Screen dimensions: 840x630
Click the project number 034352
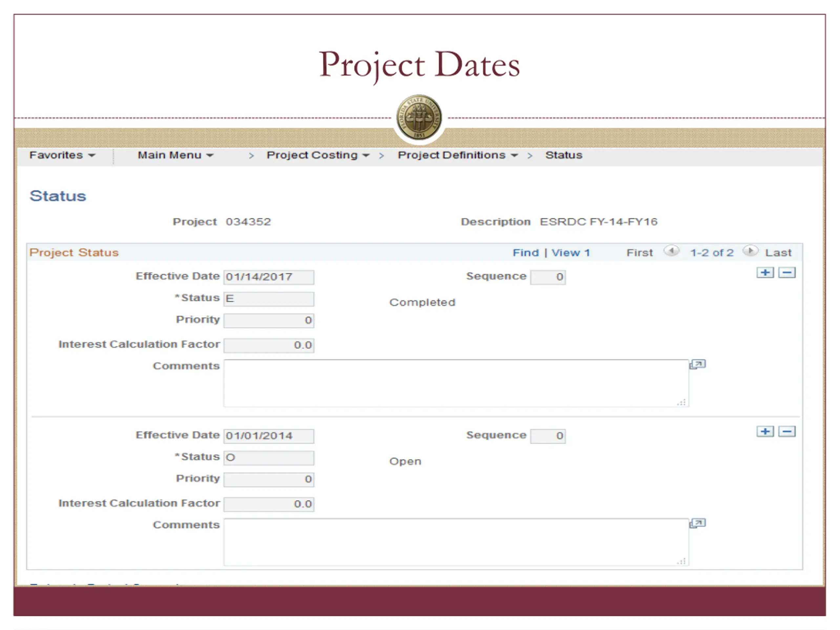[248, 222]
